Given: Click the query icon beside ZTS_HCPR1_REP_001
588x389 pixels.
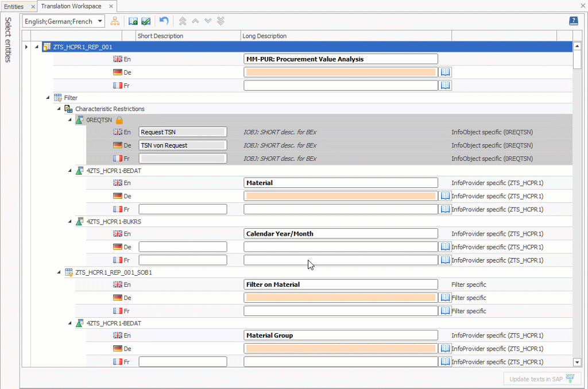Looking at the screenshot, I should [x=47, y=47].
